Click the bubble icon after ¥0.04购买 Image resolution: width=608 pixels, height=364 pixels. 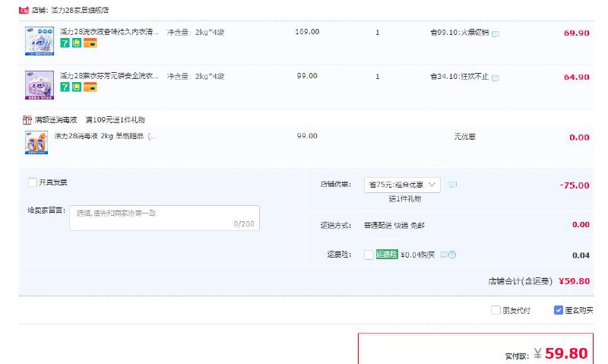[x=443, y=255]
